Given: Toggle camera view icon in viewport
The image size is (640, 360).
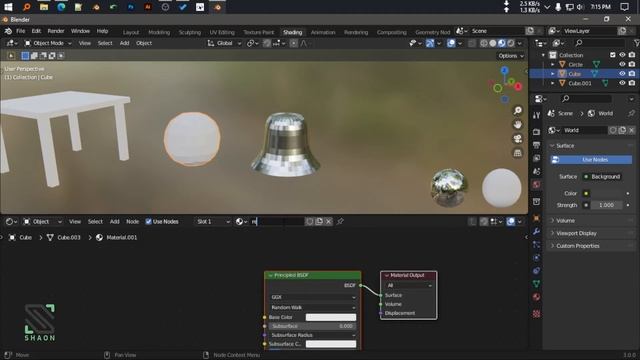Looking at the screenshot, I should 518,139.
